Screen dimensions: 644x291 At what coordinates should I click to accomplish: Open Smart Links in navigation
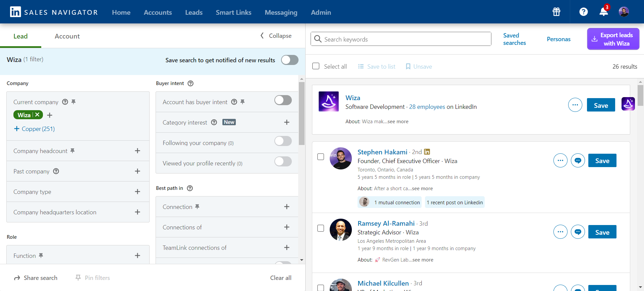pyautogui.click(x=233, y=12)
